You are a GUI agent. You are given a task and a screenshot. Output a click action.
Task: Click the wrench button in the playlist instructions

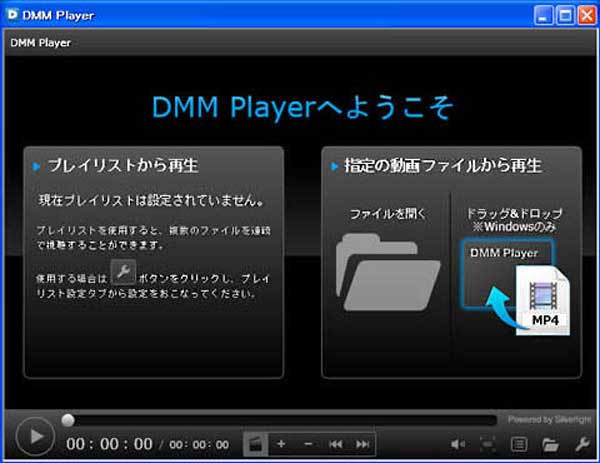click(123, 272)
